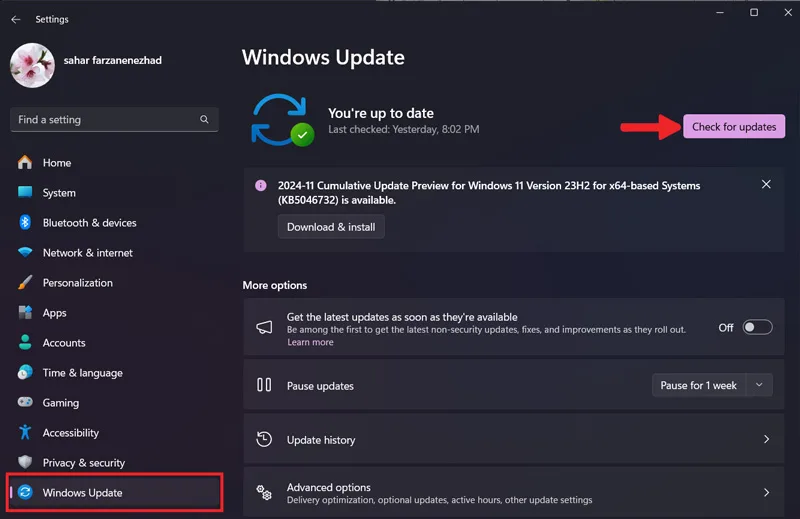
Task: Follow the Learn more link
Action: (x=310, y=342)
